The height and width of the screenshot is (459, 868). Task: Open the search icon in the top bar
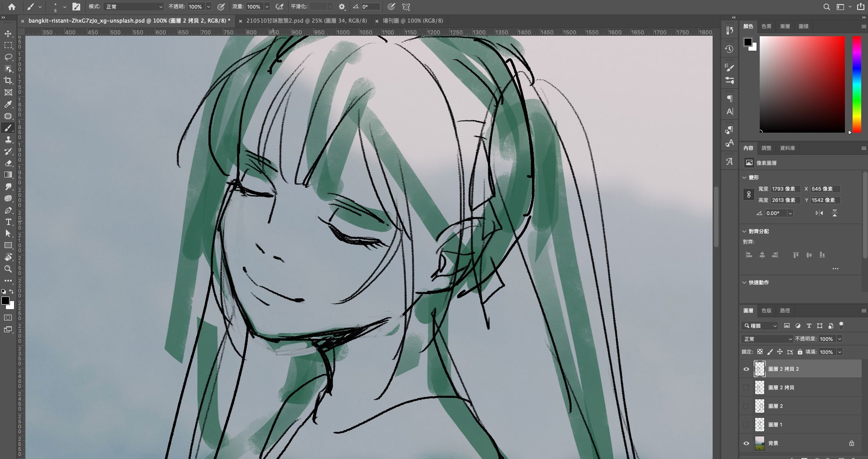click(827, 7)
